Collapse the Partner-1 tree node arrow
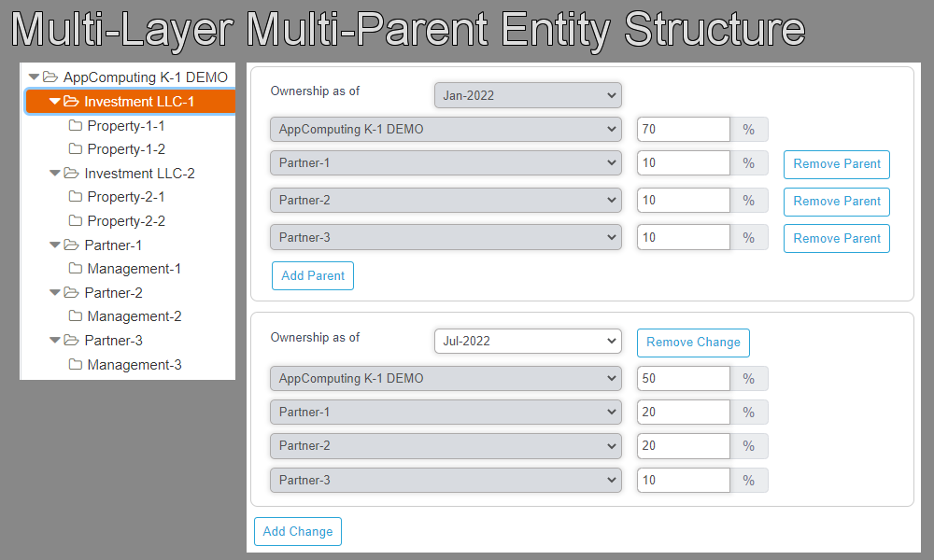Viewport: 934px width, 560px height. click(54, 245)
